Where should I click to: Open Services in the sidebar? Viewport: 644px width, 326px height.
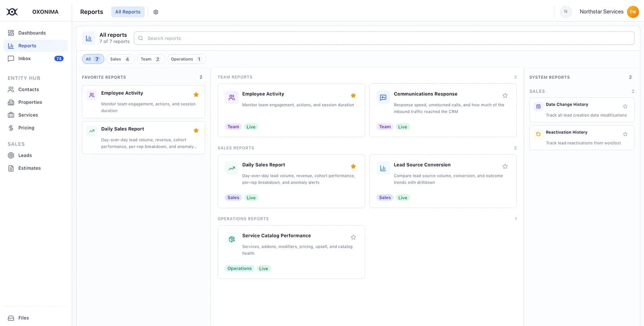[36, 115]
